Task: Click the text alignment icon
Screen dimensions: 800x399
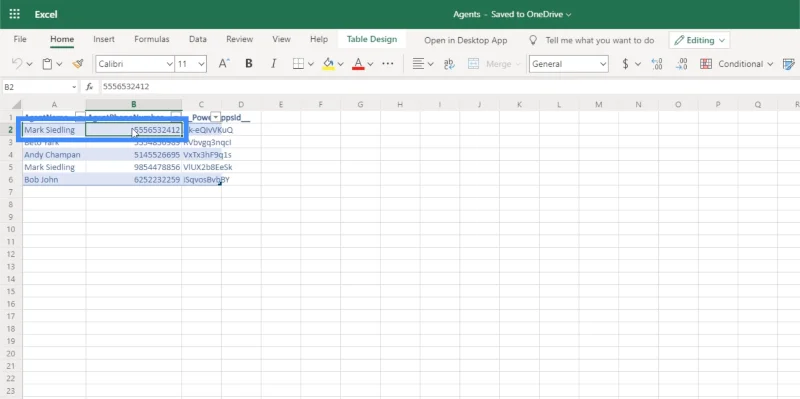Action: tap(418, 64)
